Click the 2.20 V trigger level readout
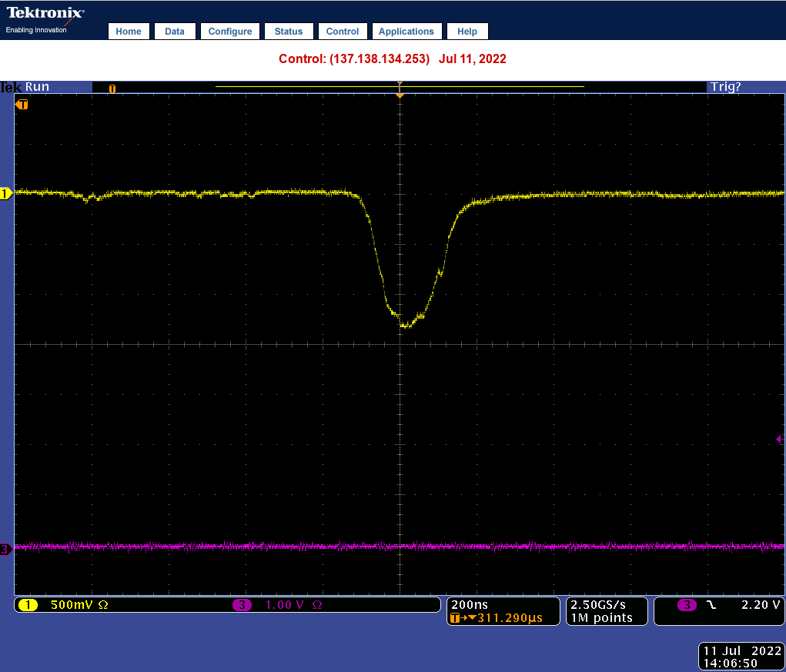786x672 pixels. click(x=761, y=605)
